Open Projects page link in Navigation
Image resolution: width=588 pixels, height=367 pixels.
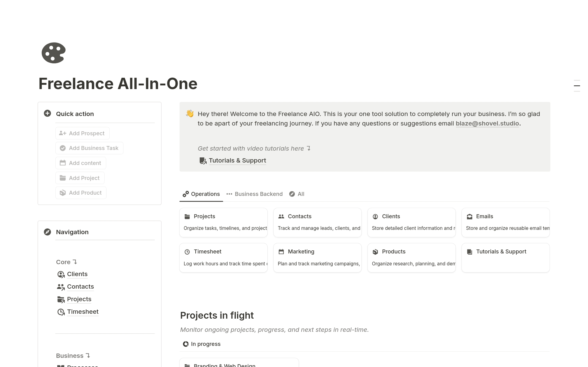(x=79, y=299)
